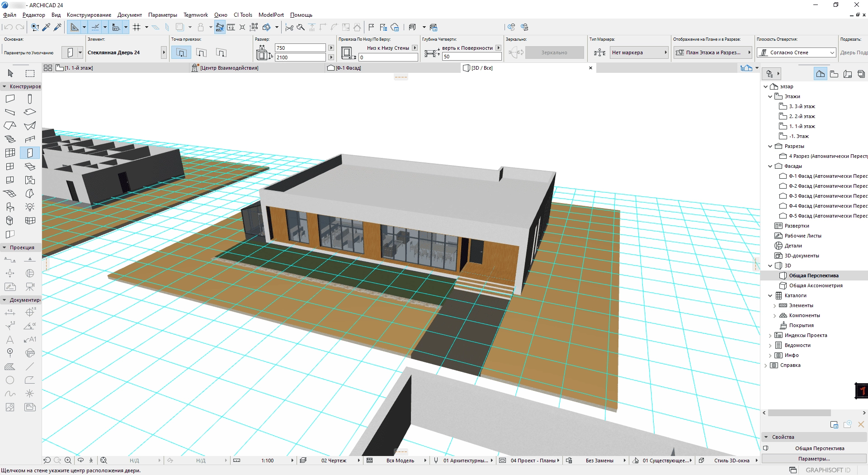868x475 pixels.
Task: Select the Shell tool
Action: coord(30,126)
